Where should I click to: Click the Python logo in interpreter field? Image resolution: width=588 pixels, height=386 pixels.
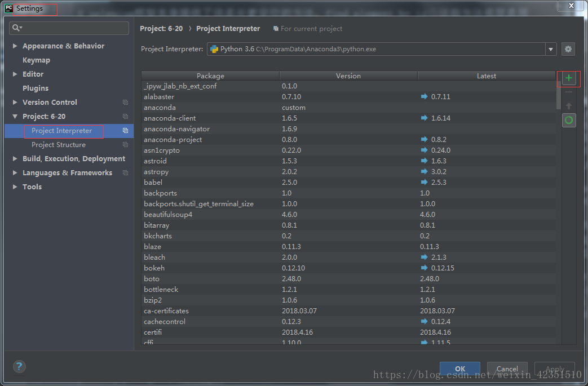coord(214,49)
